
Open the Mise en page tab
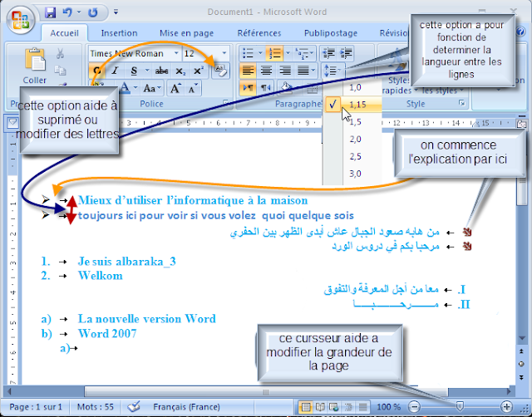tap(186, 33)
